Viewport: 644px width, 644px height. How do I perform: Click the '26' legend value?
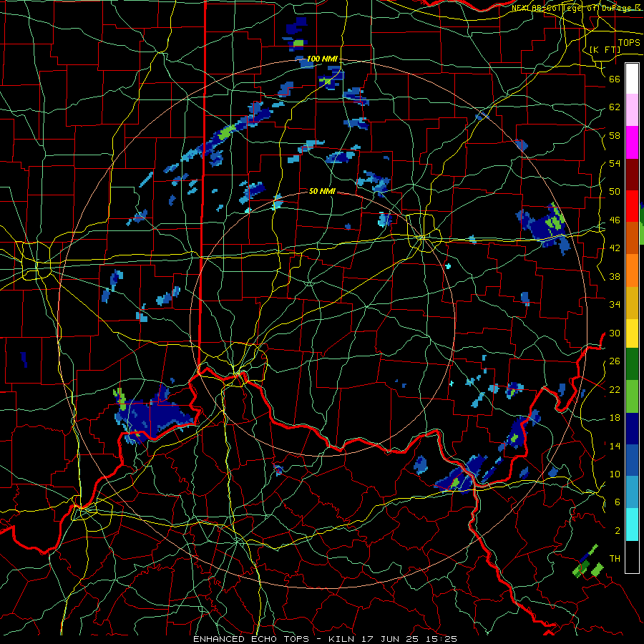pos(615,361)
